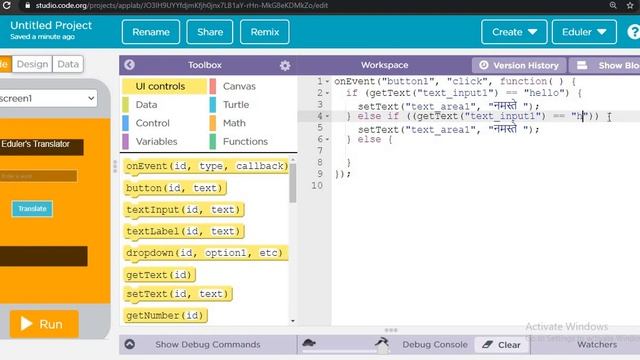The height and width of the screenshot is (360, 640).
Task: Fold the else block at line 6
Action: click(327, 140)
